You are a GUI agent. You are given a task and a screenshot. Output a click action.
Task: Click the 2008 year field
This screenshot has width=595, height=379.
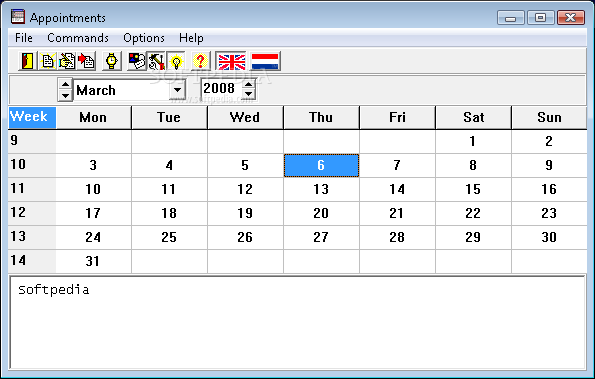[222, 89]
